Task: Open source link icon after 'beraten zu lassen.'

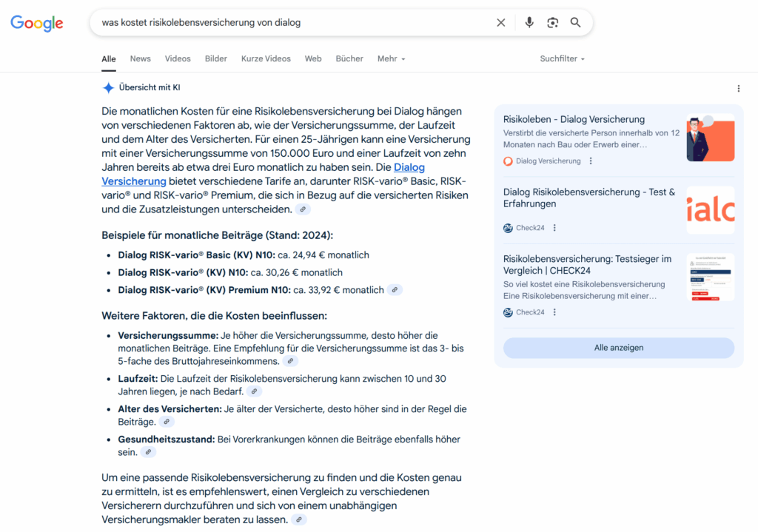Action: tap(299, 520)
